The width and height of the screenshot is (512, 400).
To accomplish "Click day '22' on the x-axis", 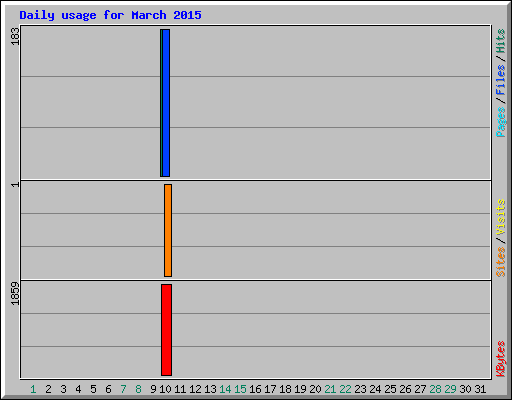I will [x=345, y=389].
